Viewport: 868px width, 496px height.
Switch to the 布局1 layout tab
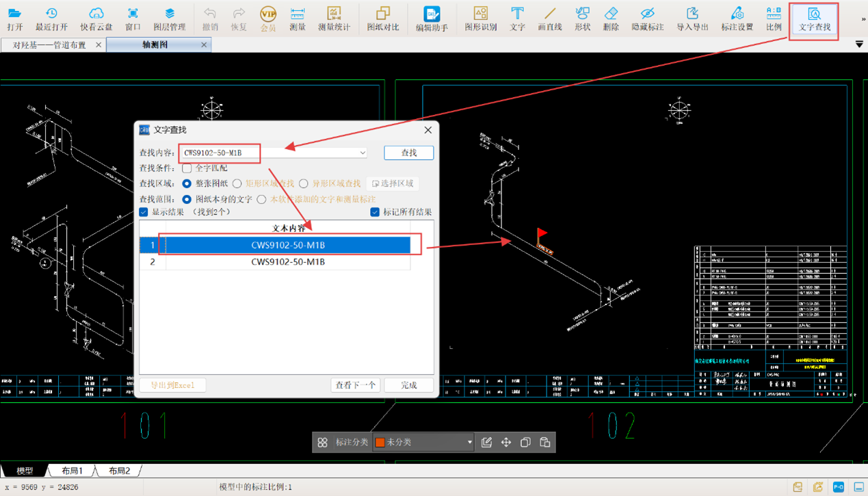tap(72, 471)
